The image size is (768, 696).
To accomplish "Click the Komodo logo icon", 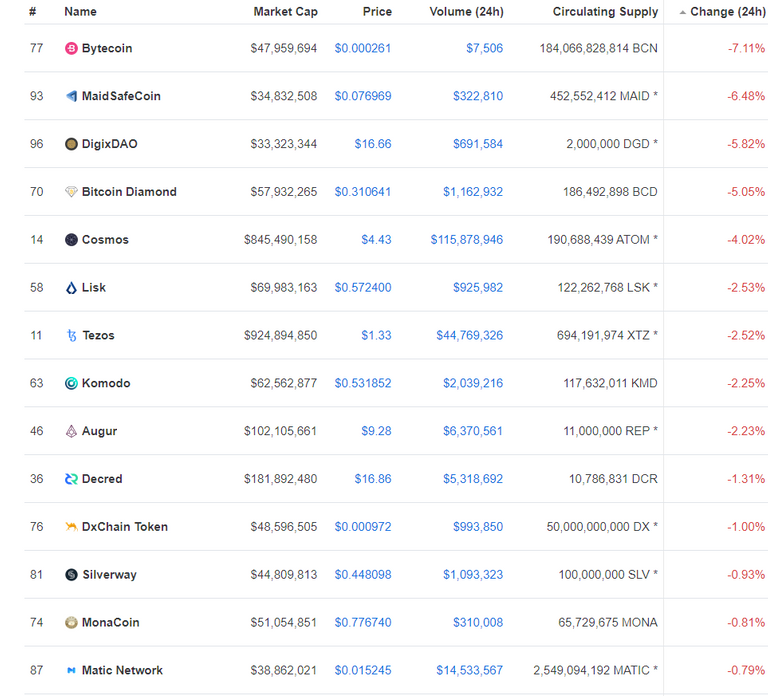I will click(71, 383).
